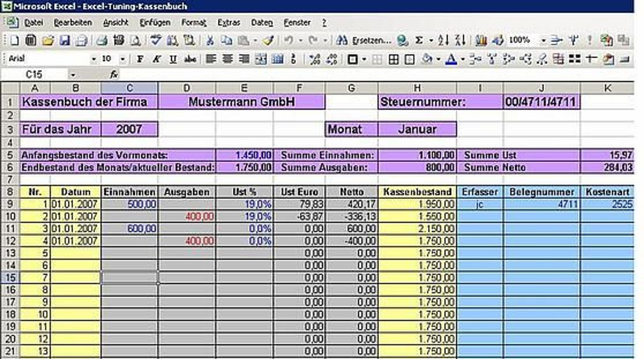
Task: Select the Einnahmen cell with 500,00
Action: pyautogui.click(x=129, y=204)
